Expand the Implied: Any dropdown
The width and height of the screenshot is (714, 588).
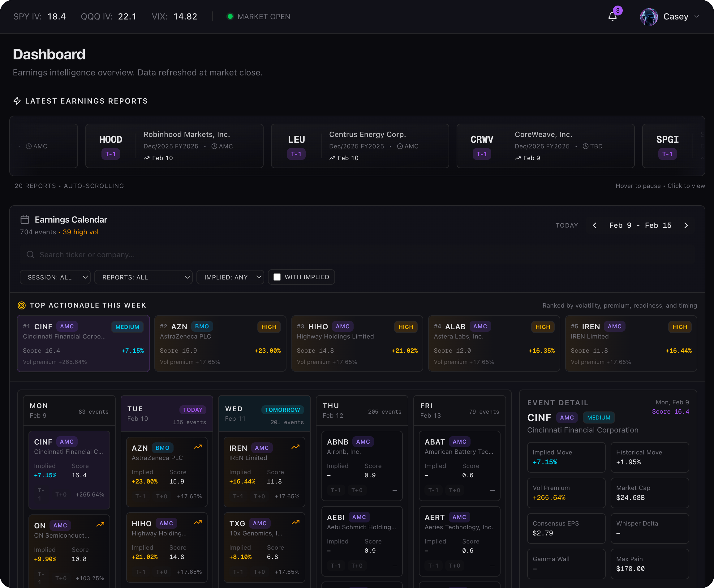click(230, 277)
